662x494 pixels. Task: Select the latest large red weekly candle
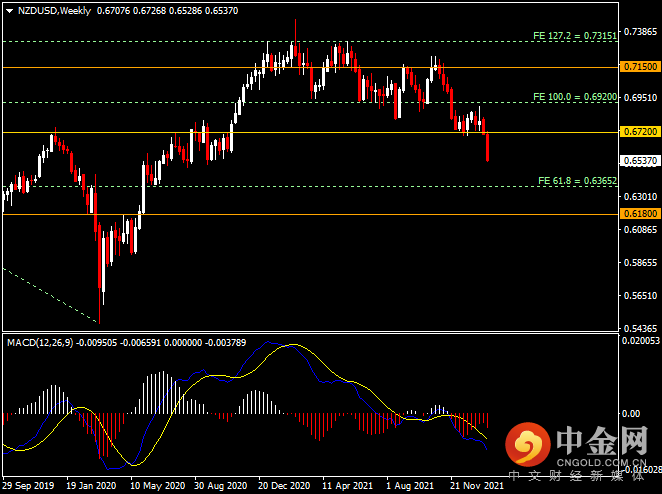click(488, 146)
